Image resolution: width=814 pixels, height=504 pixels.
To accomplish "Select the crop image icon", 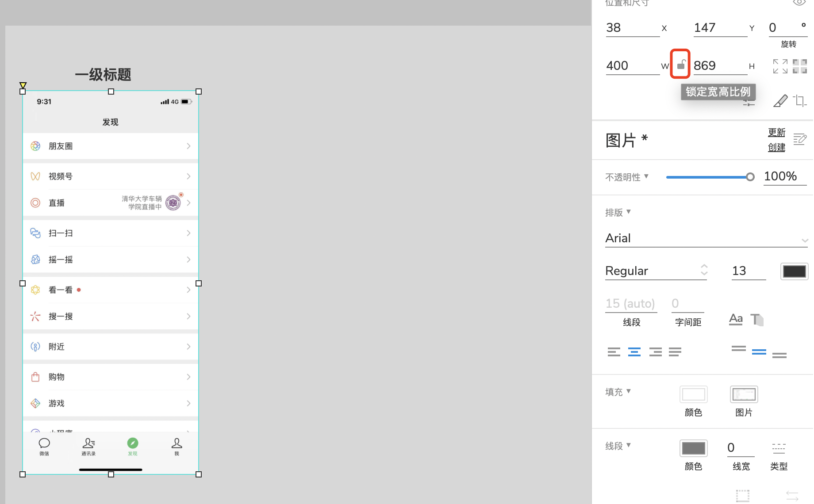I will (800, 101).
